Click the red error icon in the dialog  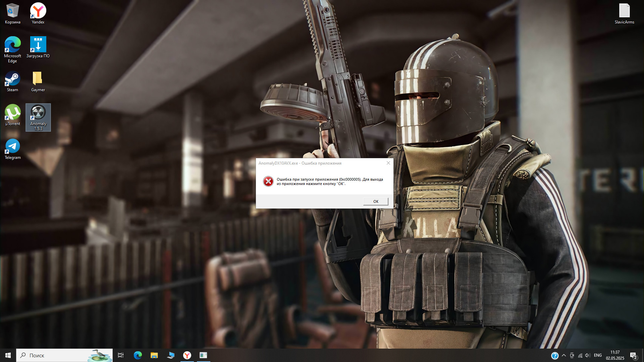pos(268,181)
